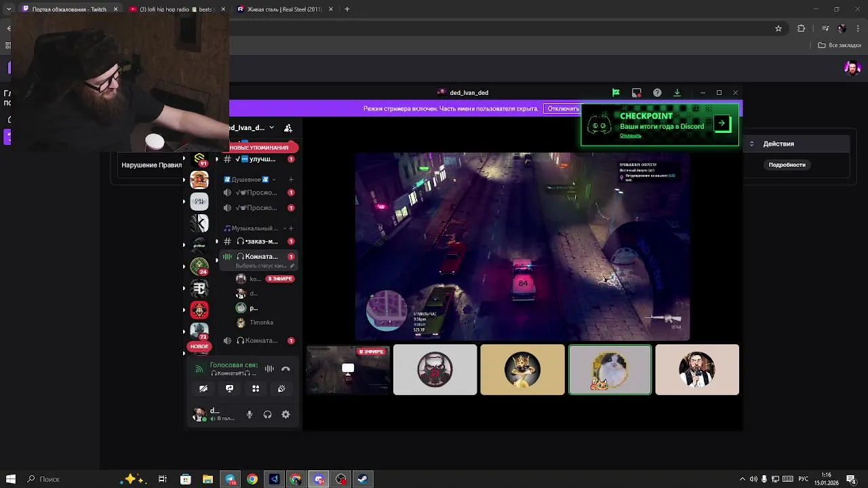
Task: Click the Discord inbox icon with red dot
Action: tap(637, 93)
